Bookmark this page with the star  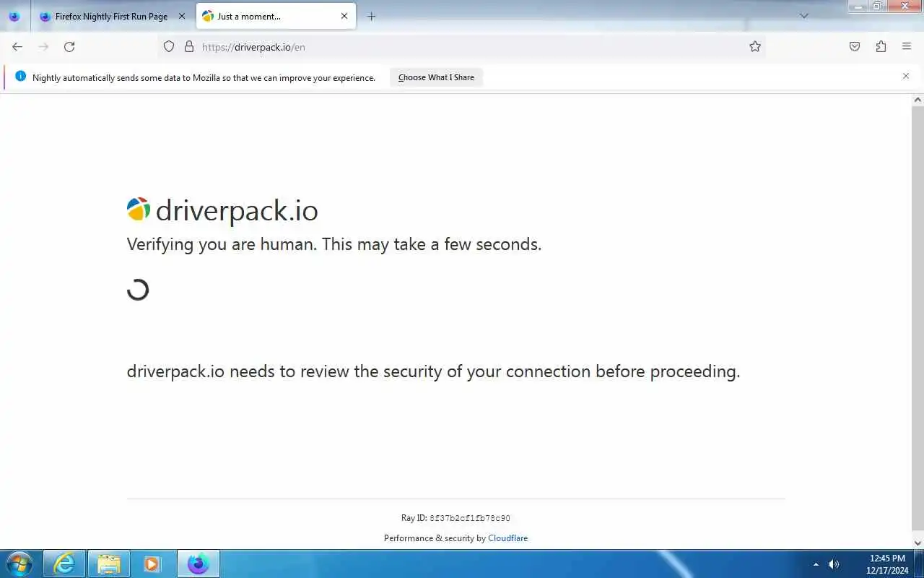pos(755,47)
